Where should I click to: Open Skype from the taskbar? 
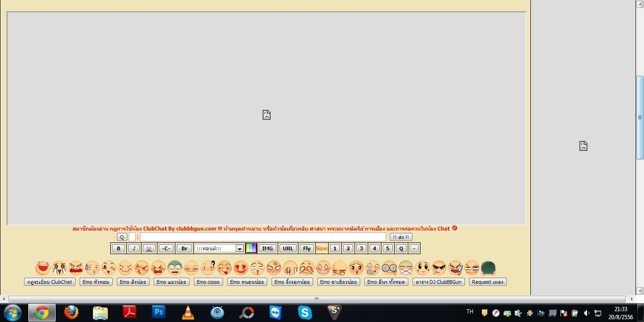tap(305, 312)
